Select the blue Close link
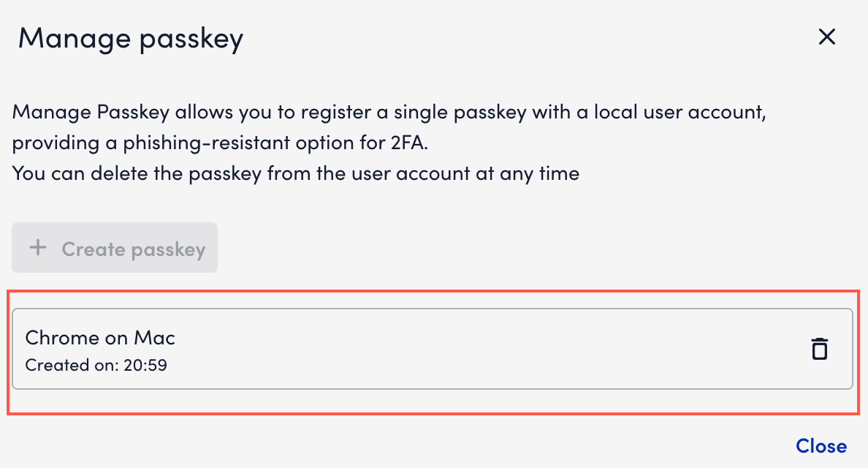The image size is (868, 468). pyautogui.click(x=821, y=446)
